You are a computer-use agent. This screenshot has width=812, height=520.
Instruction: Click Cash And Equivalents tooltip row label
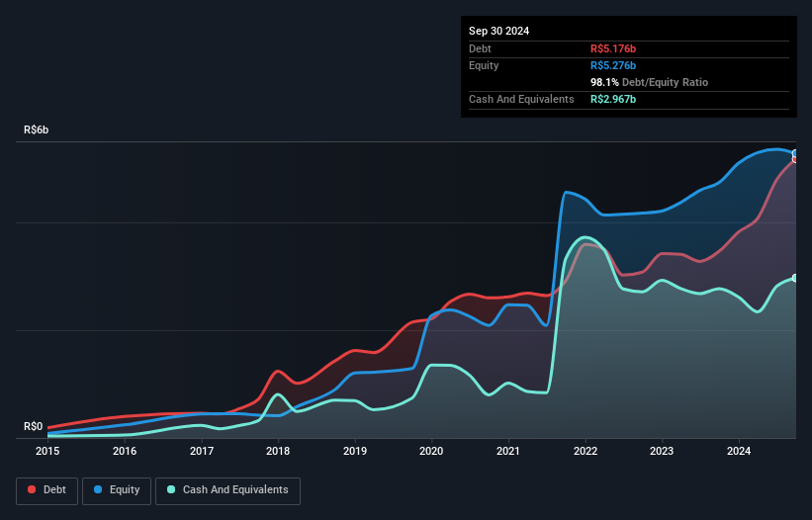coord(521,99)
